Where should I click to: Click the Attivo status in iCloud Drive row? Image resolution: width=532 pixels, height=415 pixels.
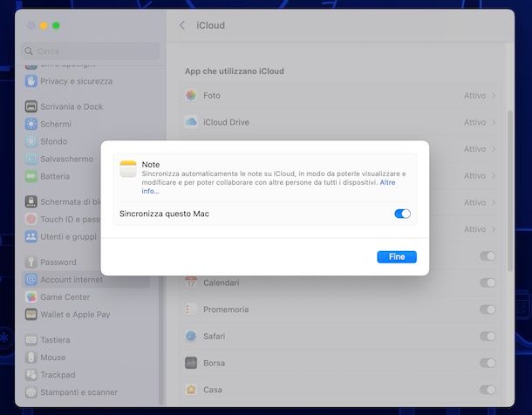(474, 122)
